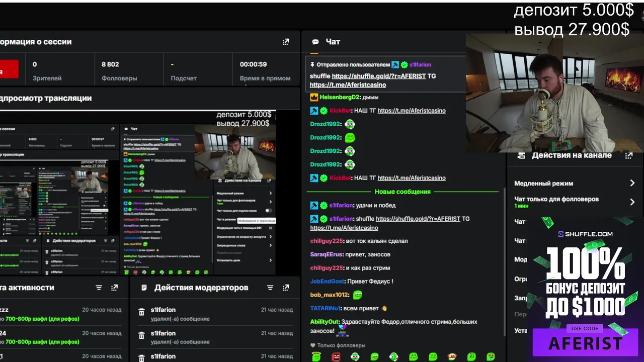Screen dimensions: 644x362
Task: Click the Зрителей viewers label
Action: (x=47, y=78)
